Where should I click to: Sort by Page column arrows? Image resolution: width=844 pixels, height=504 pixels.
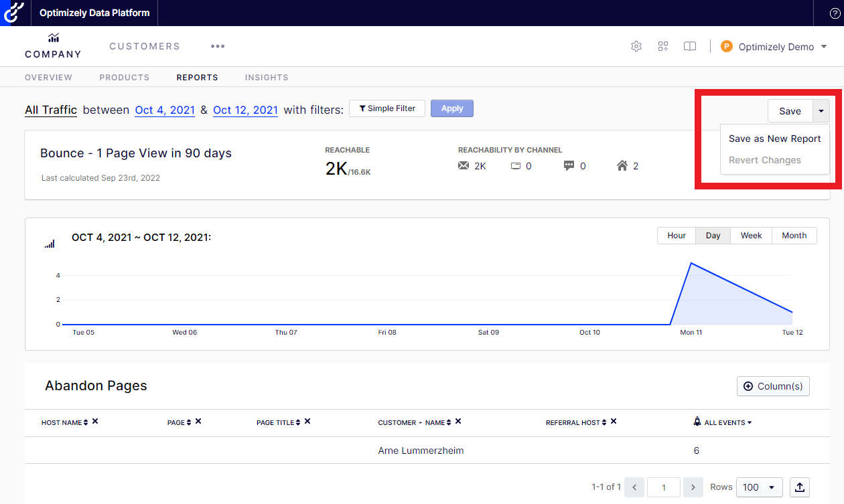189,422
